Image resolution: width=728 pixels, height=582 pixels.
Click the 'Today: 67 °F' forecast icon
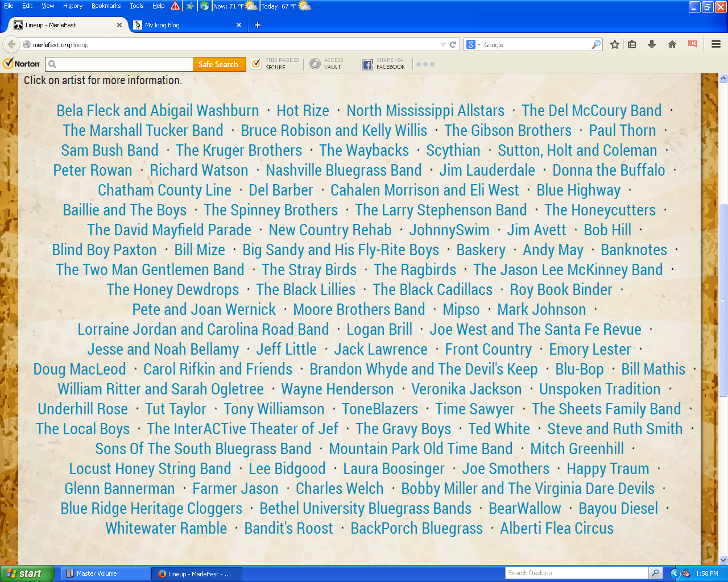[305, 6]
